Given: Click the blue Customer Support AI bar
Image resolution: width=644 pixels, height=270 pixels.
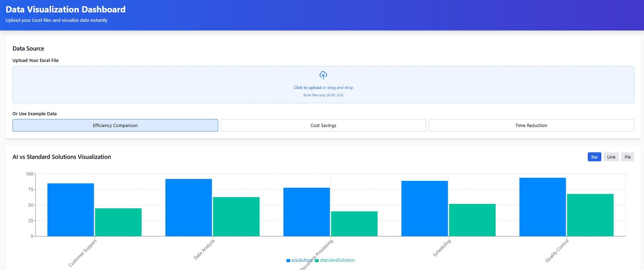Looking at the screenshot, I should click(70, 210).
